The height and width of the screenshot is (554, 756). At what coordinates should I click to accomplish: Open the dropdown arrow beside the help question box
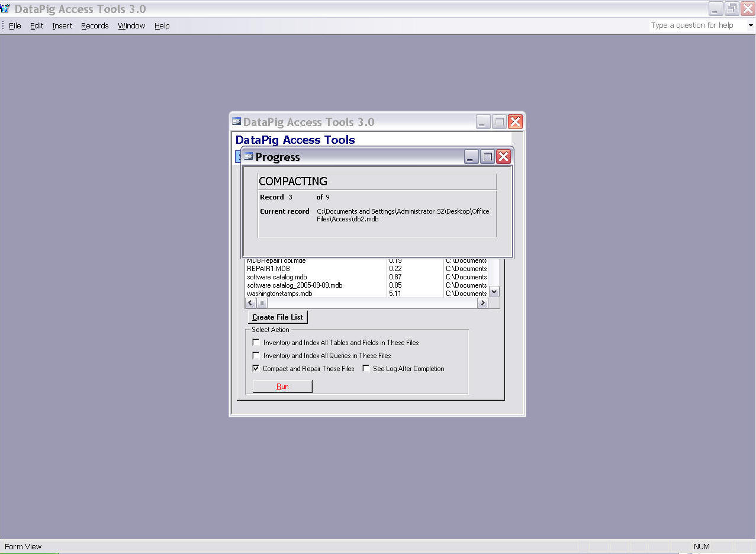coord(751,25)
